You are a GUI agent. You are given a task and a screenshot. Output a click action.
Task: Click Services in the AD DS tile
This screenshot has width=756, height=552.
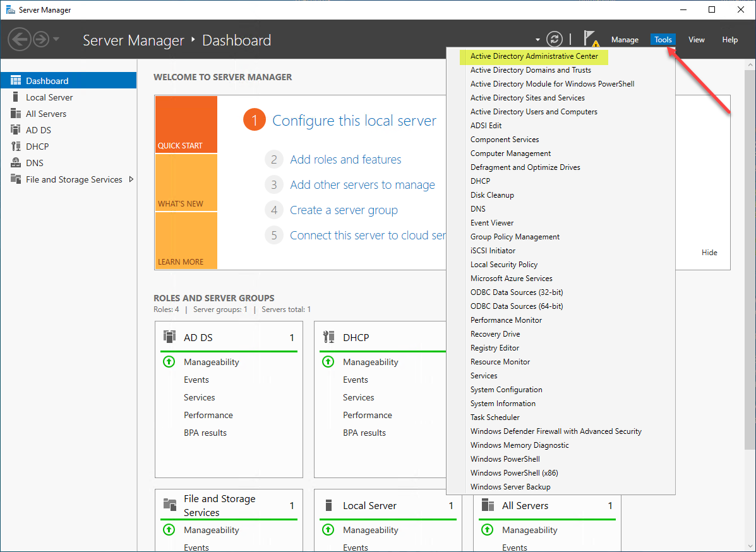pos(199,397)
